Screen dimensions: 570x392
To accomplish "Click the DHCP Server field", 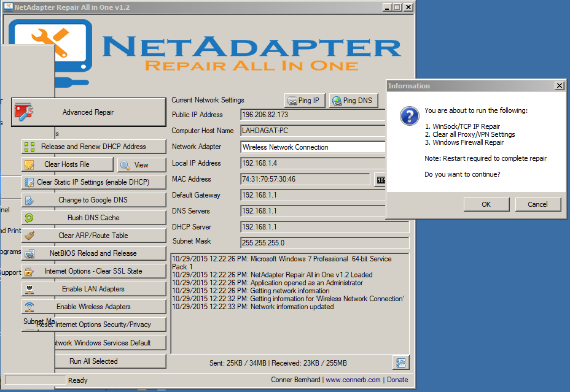I will point(325,227).
